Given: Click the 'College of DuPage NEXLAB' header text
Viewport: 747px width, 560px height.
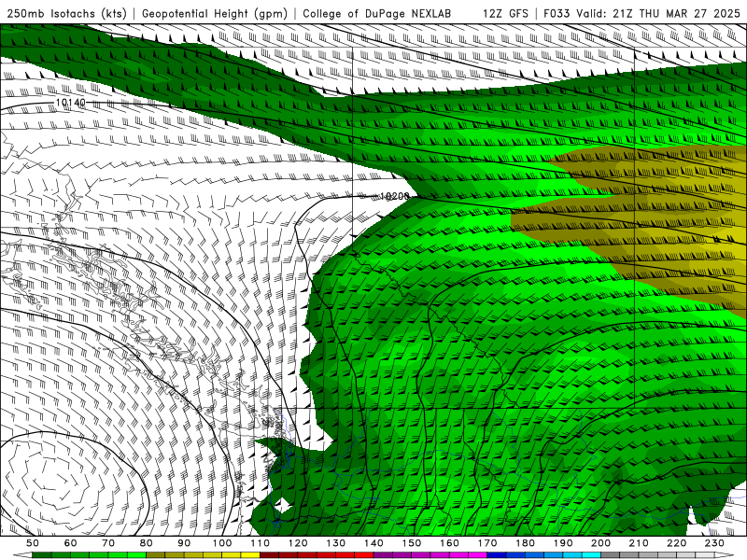Looking at the screenshot, I should pyautogui.click(x=376, y=14).
